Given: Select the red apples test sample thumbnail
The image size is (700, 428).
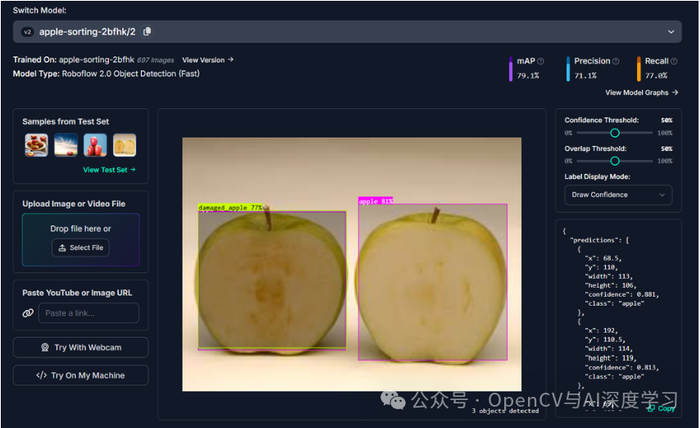Looking at the screenshot, I should 95,145.
